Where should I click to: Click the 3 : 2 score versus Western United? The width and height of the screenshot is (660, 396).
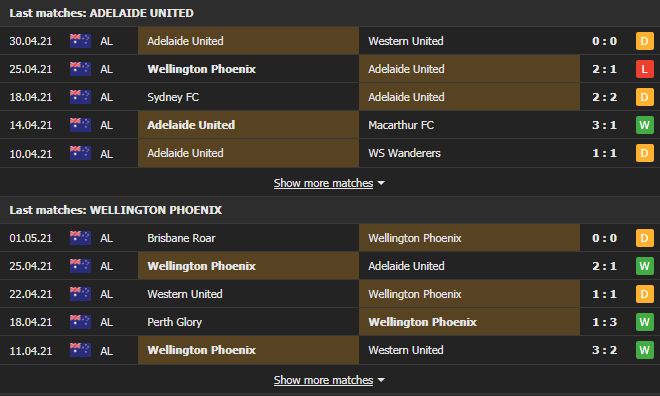604,350
